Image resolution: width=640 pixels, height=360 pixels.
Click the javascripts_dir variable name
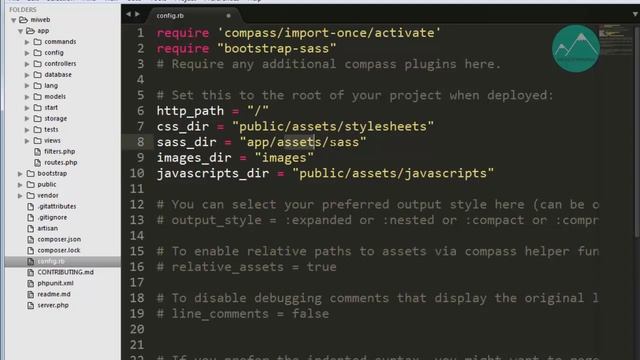coord(213,173)
